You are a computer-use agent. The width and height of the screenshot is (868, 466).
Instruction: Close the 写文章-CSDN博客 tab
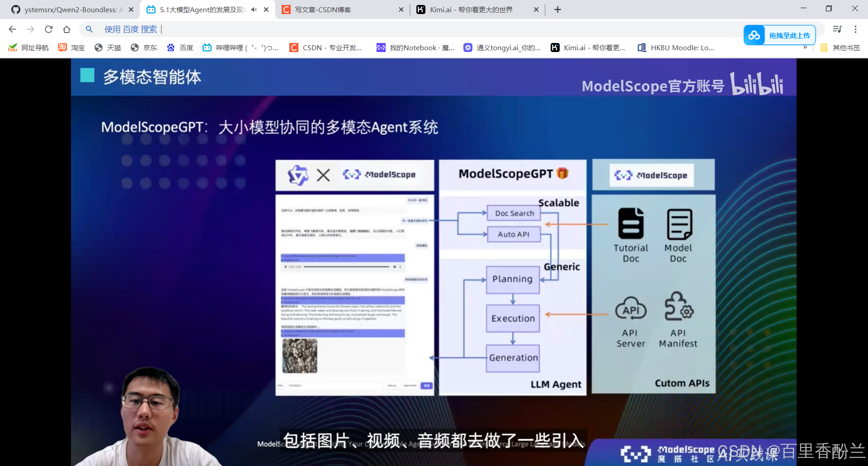click(401, 10)
